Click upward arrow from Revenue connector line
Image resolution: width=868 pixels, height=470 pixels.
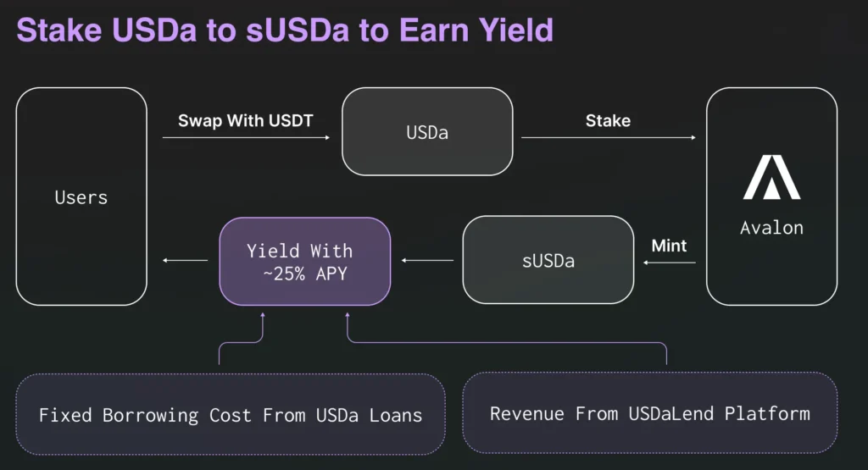coord(507,338)
